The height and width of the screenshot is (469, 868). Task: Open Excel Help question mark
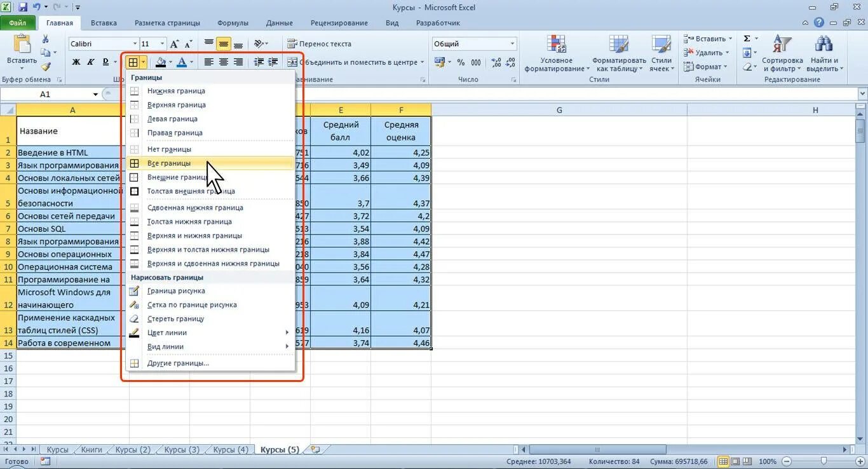[820, 23]
